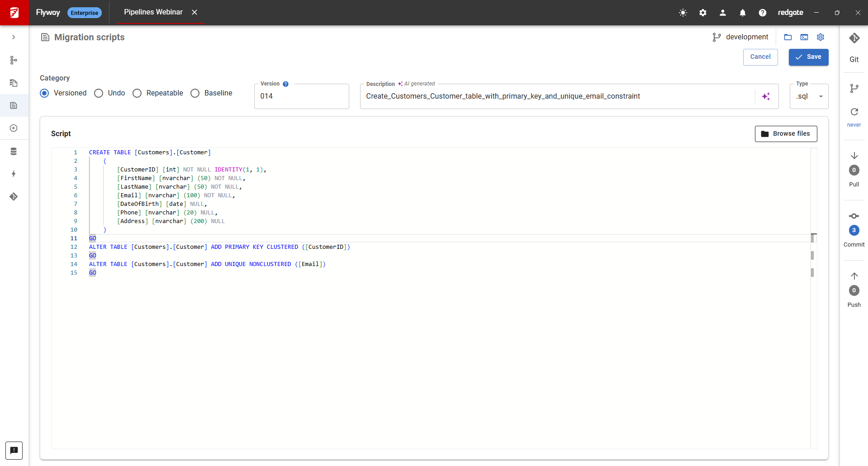Select the Repeatable category radio button
The width and height of the screenshot is (868, 466).
(137, 93)
